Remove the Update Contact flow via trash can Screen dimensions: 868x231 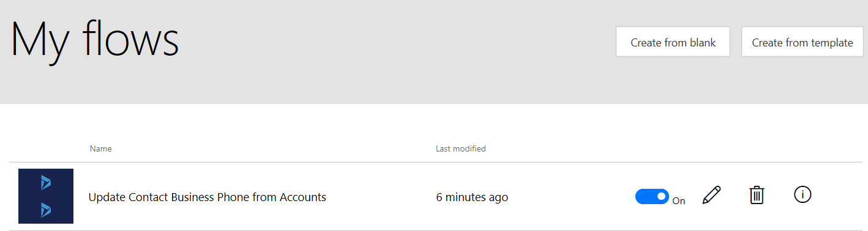[757, 196]
